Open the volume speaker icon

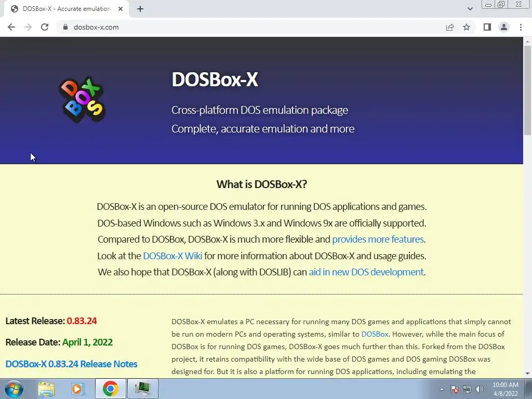480,389
